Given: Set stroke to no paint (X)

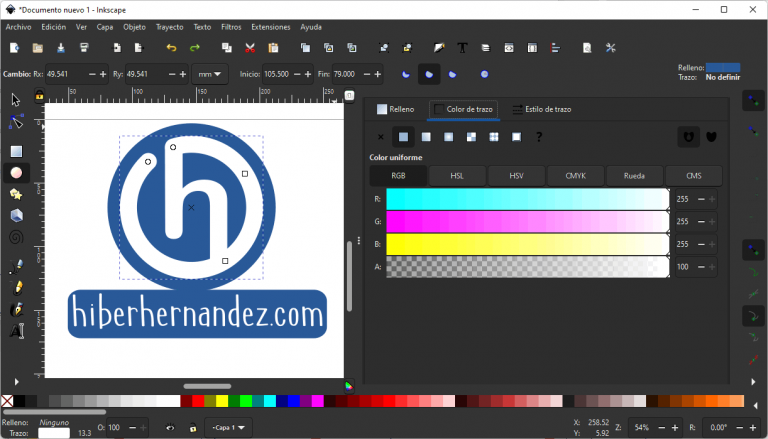Looking at the screenshot, I should point(380,137).
